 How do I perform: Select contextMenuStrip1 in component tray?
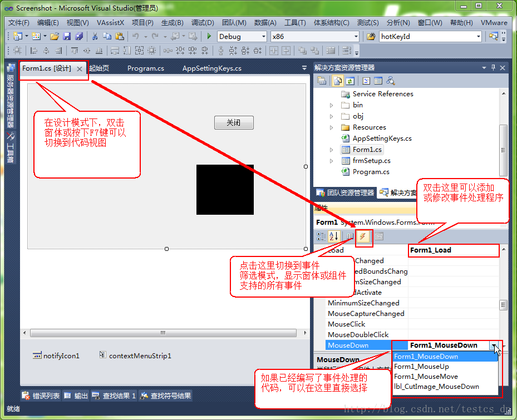(135, 355)
